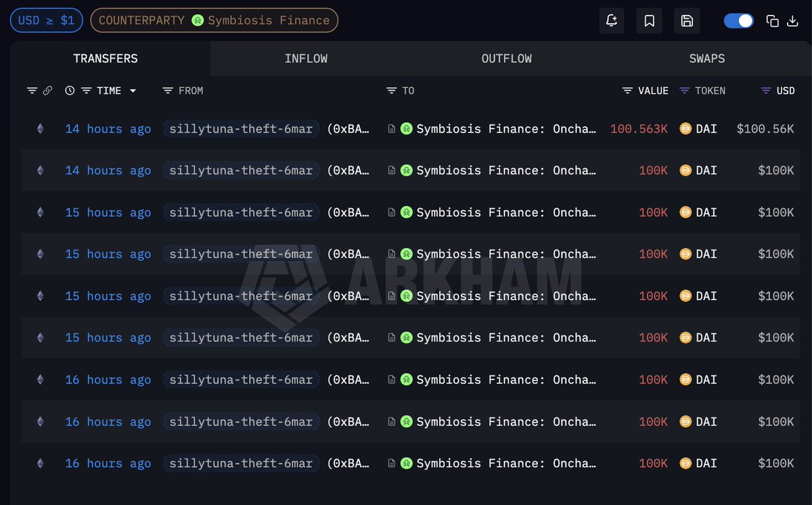Click the Ethereum icon in first row
Image resolution: width=812 pixels, height=505 pixels.
[x=40, y=128]
